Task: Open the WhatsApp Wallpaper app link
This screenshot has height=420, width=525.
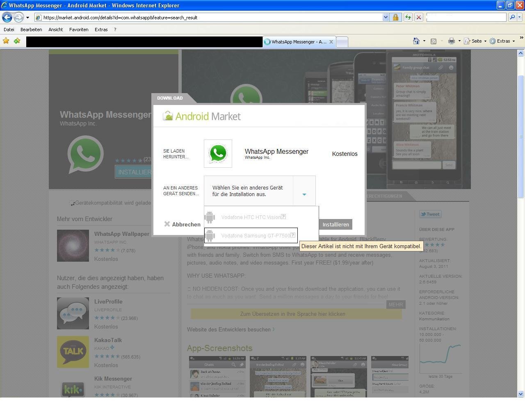Action: pyautogui.click(x=122, y=234)
